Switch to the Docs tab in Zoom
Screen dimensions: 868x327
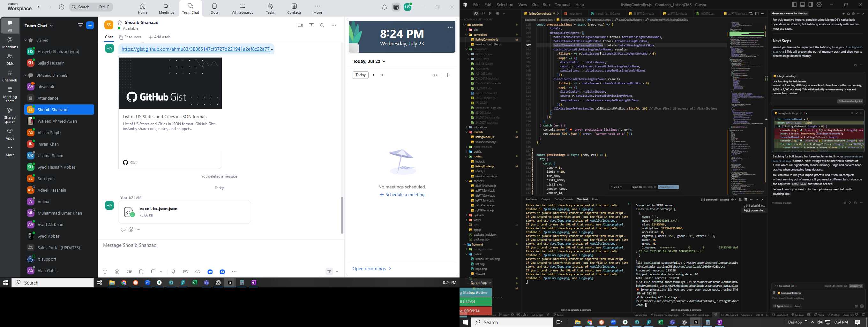[215, 9]
